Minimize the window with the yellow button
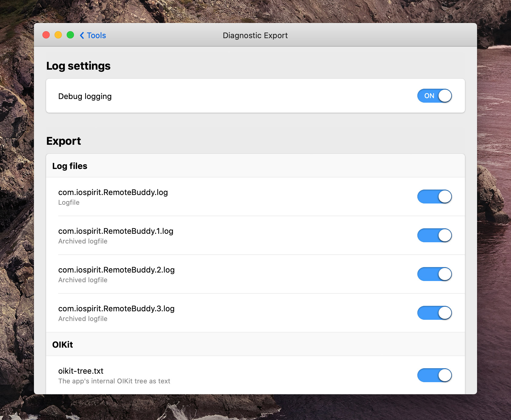The image size is (511, 420). pyautogui.click(x=58, y=35)
